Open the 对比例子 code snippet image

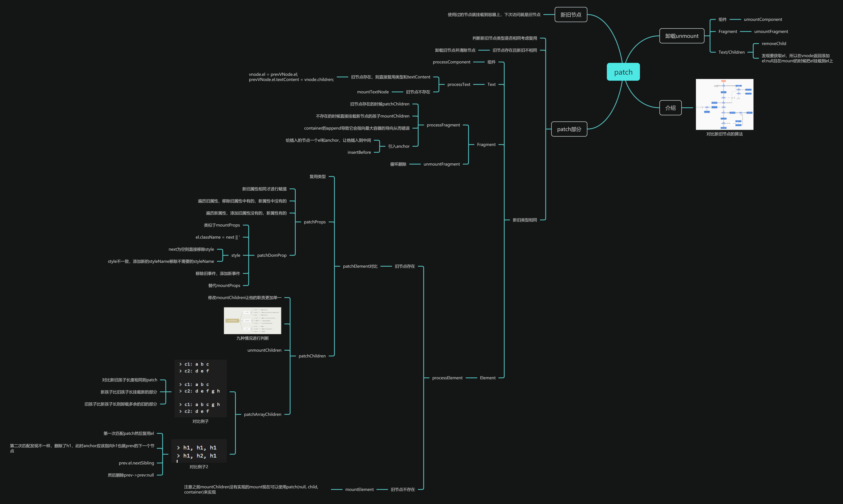coord(200,388)
